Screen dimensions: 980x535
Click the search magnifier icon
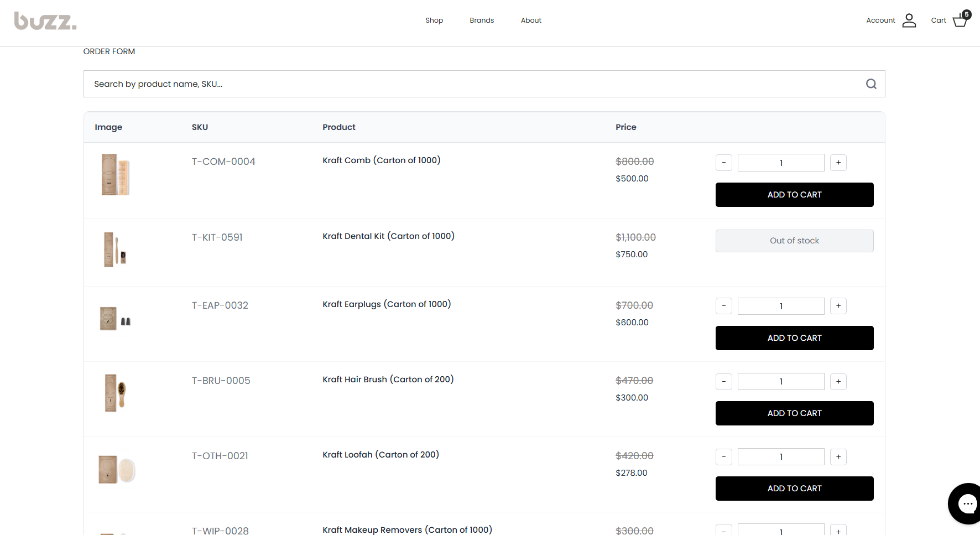tap(871, 84)
